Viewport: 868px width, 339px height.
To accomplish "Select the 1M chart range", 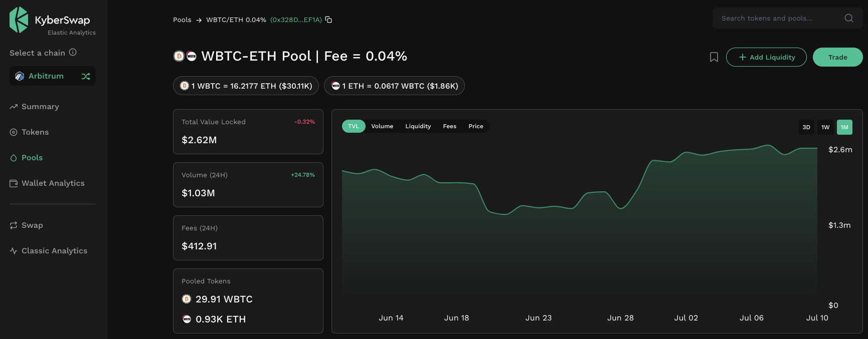I will click(844, 127).
